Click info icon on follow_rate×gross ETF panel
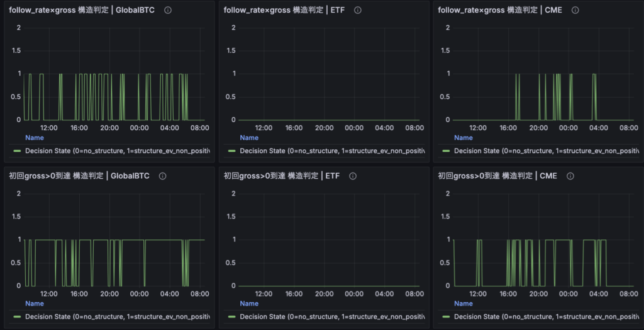Image resolution: width=644 pixels, height=330 pixels. pos(358,11)
